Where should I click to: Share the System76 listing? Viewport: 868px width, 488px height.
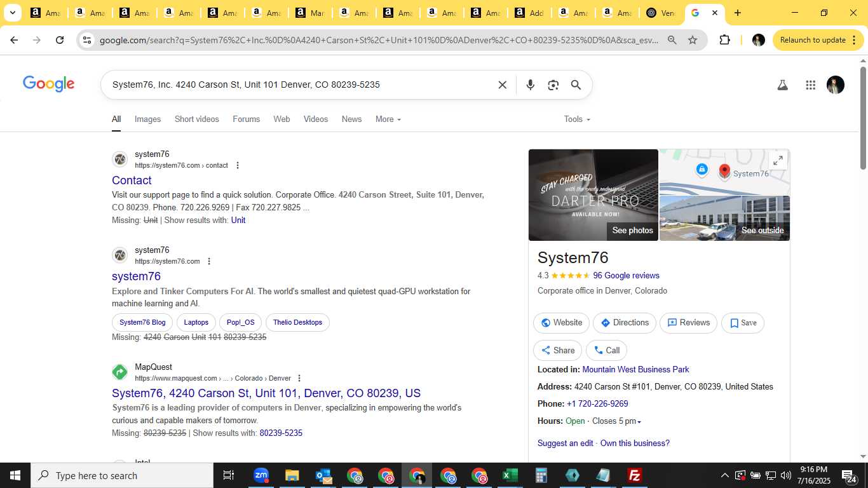[557, 351]
